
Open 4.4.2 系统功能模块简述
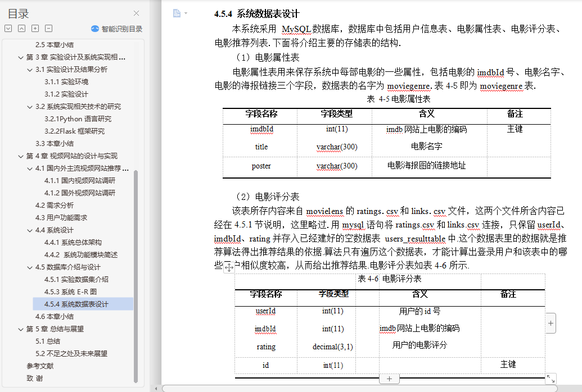[x=81, y=255]
